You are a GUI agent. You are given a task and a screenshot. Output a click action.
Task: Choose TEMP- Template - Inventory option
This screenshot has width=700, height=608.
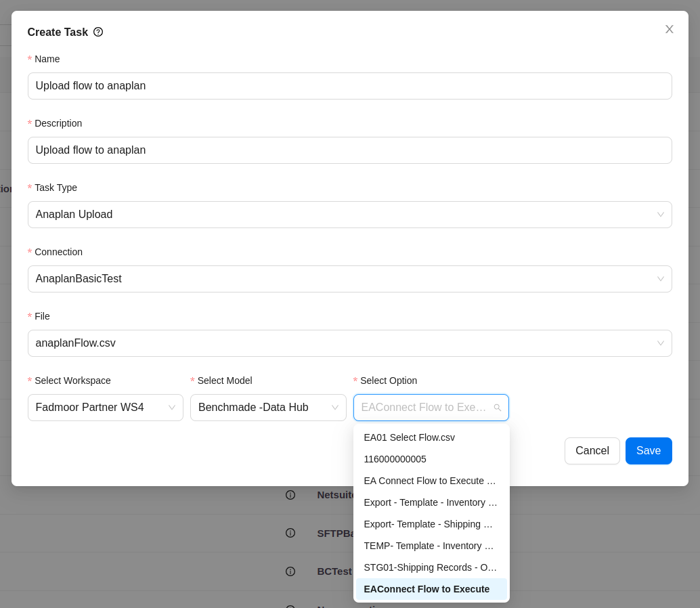(x=431, y=546)
